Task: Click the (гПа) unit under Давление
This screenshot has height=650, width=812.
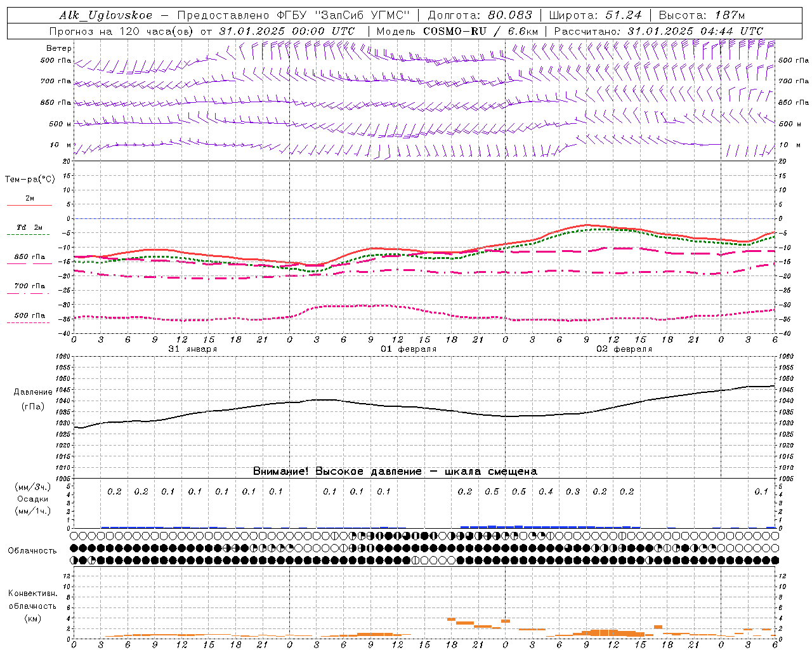Action: pyautogui.click(x=33, y=406)
